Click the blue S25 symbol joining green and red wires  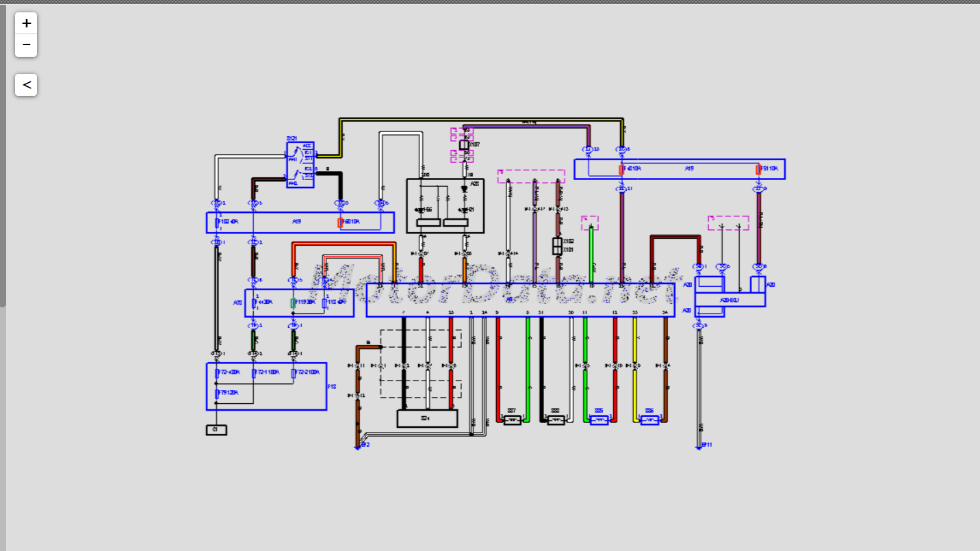point(599,420)
